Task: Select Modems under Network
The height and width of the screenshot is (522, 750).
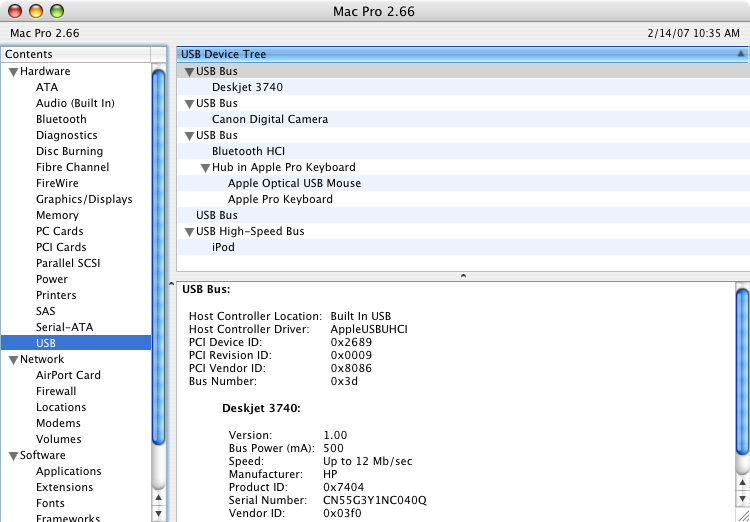Action: coord(58,423)
